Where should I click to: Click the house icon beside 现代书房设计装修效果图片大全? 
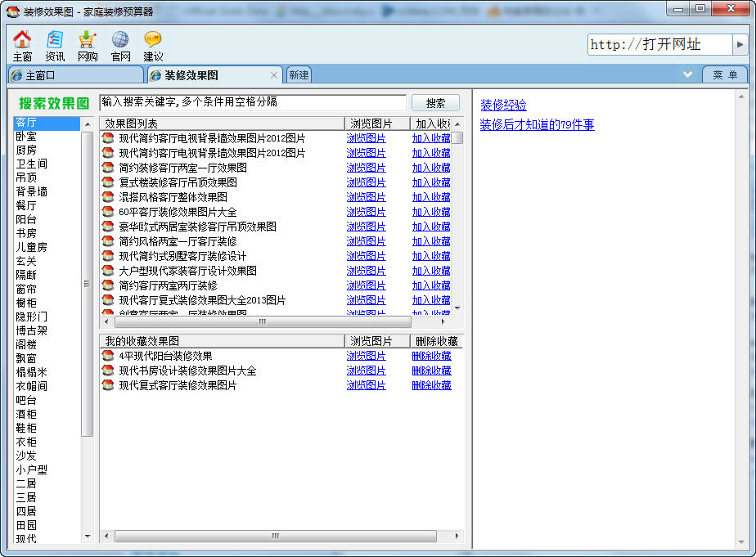point(108,371)
